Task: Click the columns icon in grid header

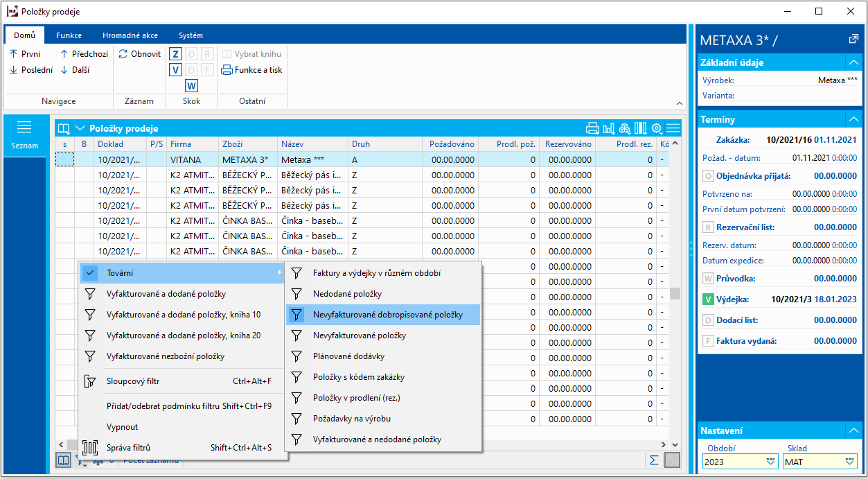Action: [641, 128]
